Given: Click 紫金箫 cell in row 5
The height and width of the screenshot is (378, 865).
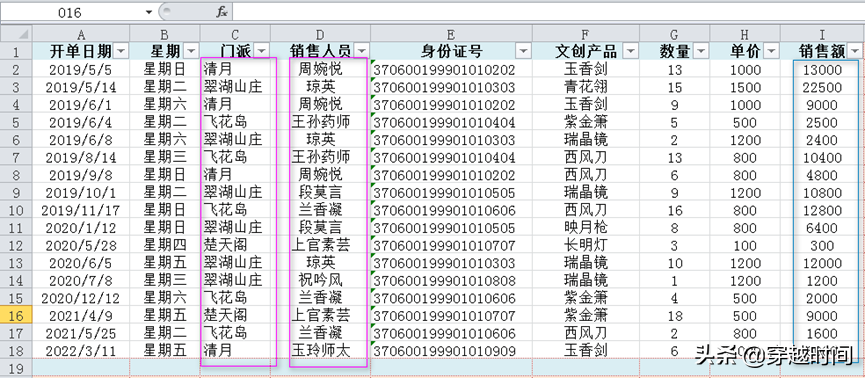Looking at the screenshot, I should (x=586, y=122).
